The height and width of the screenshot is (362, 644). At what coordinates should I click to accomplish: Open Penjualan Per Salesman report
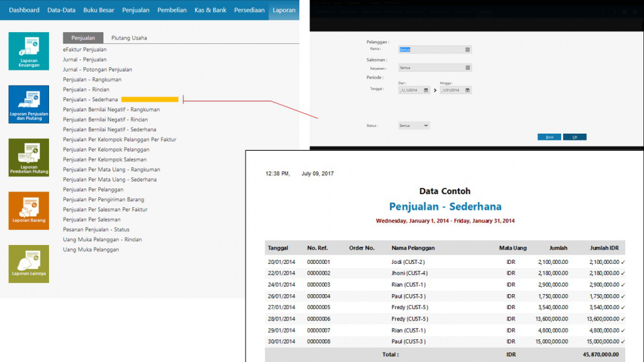92,219
